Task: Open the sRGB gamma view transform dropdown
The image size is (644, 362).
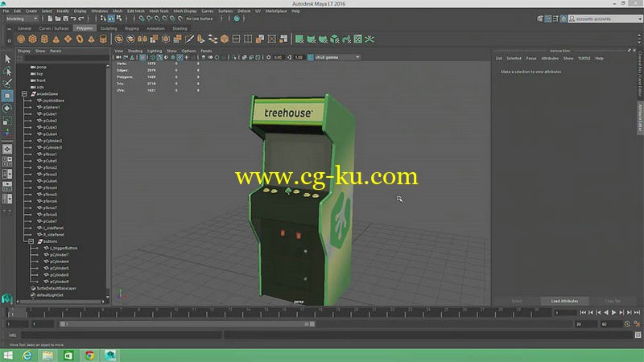Action: click(x=336, y=57)
